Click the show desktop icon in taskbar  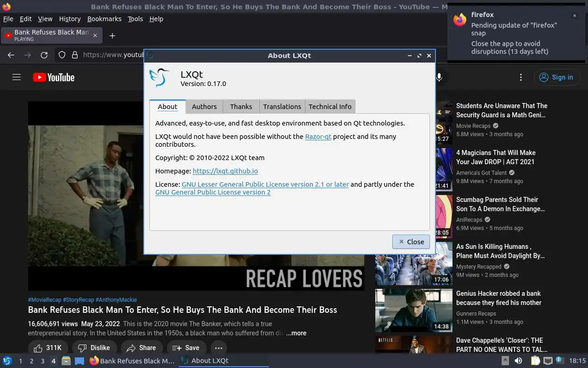pos(79,361)
